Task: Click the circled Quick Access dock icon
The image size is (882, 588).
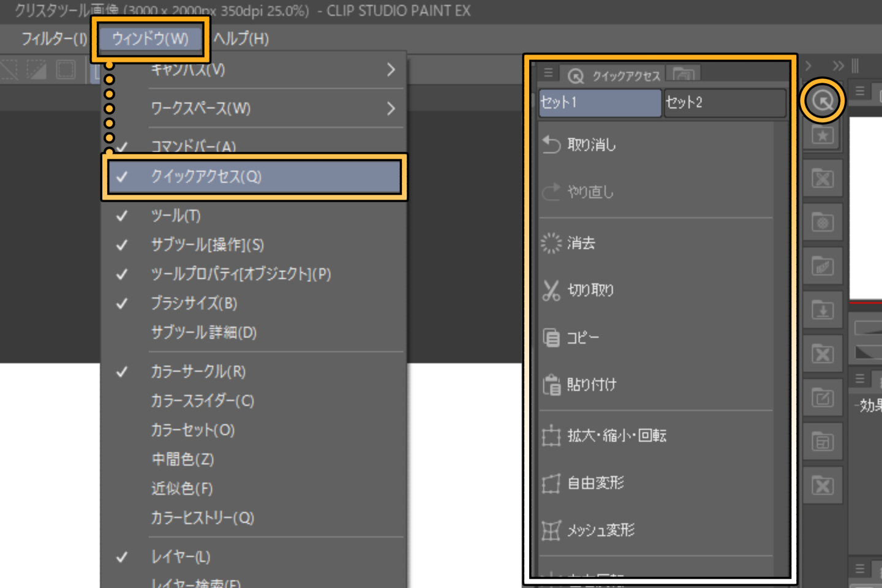Action: click(822, 100)
